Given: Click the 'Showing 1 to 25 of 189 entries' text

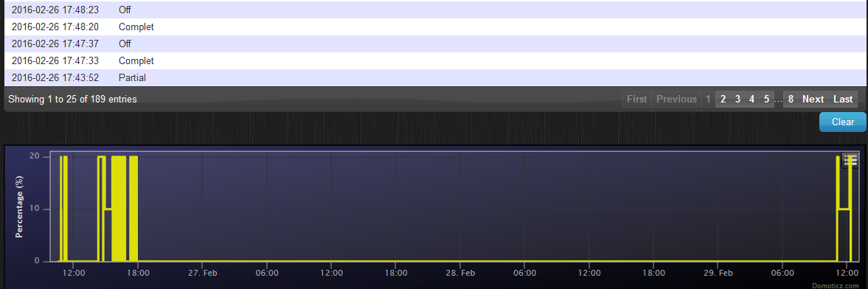Looking at the screenshot, I should pos(72,99).
